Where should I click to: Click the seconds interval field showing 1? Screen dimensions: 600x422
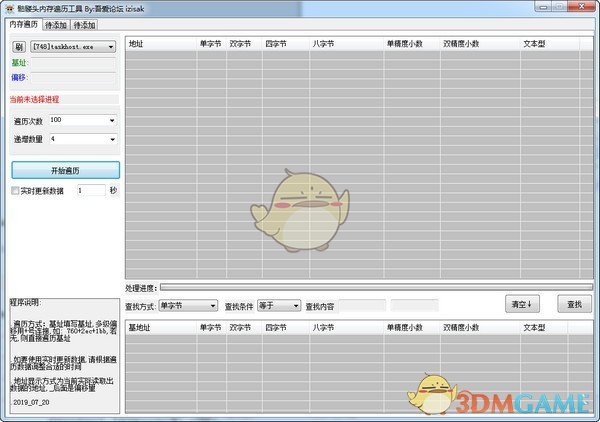pos(91,190)
